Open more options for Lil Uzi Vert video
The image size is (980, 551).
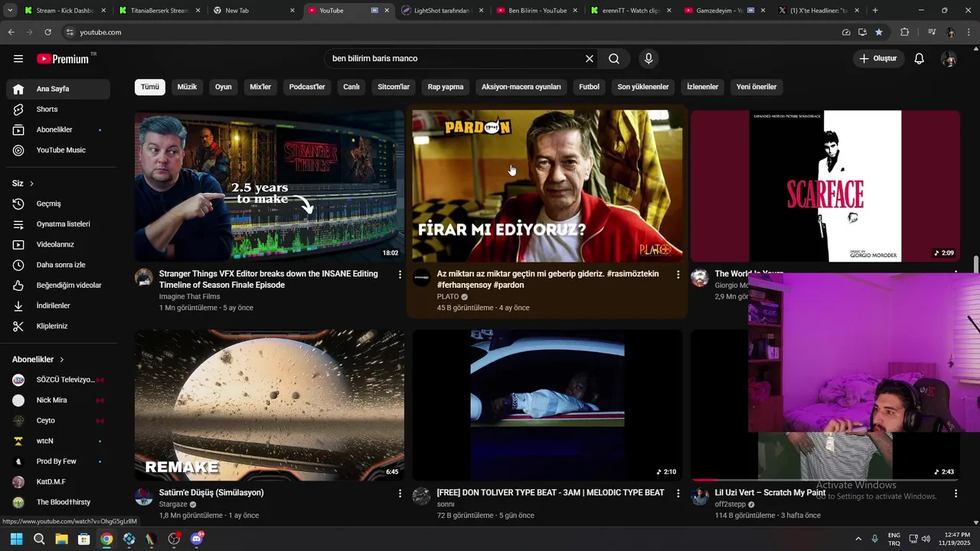point(955,494)
